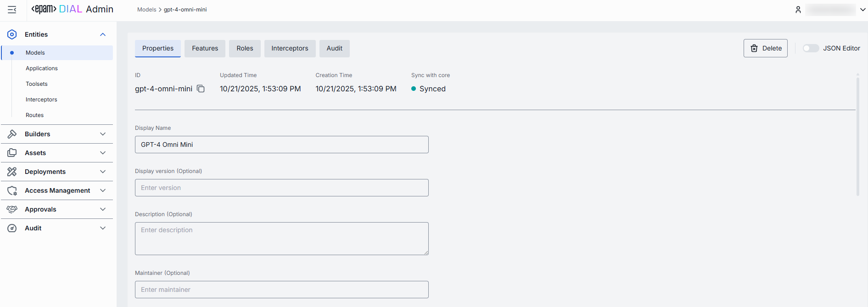Click the user profile icon
The width and height of the screenshot is (868, 307).
click(x=798, y=10)
